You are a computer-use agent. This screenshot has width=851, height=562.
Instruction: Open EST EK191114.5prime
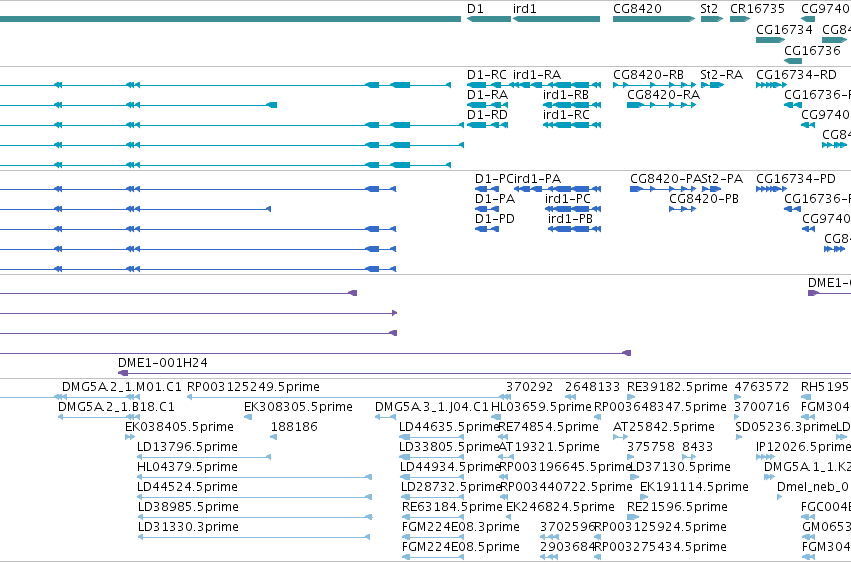click(694, 488)
